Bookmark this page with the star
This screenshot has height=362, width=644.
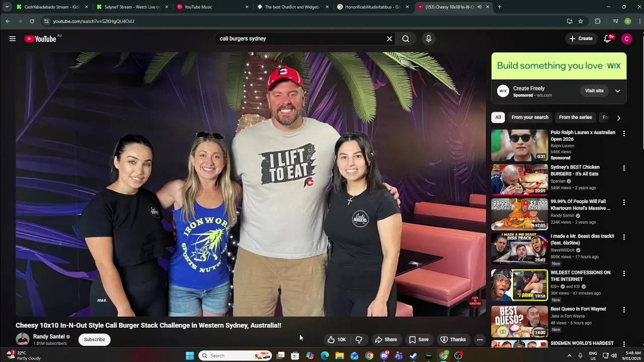point(581,21)
